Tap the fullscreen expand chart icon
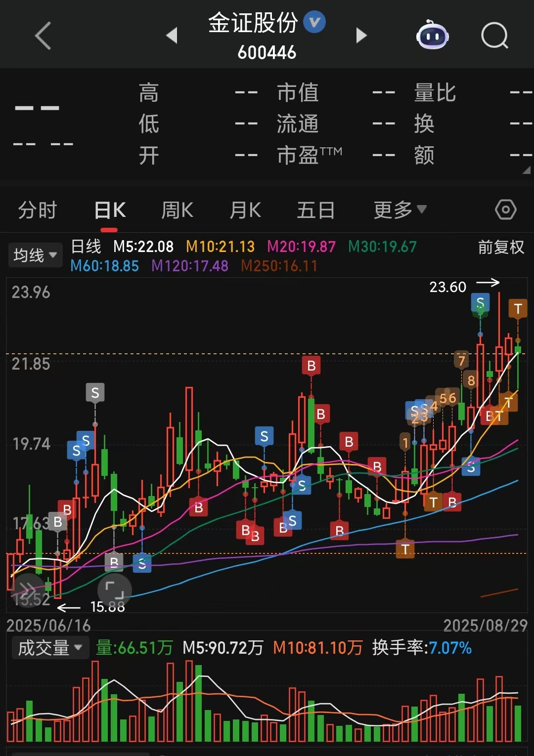The width and height of the screenshot is (534, 756). (x=115, y=590)
